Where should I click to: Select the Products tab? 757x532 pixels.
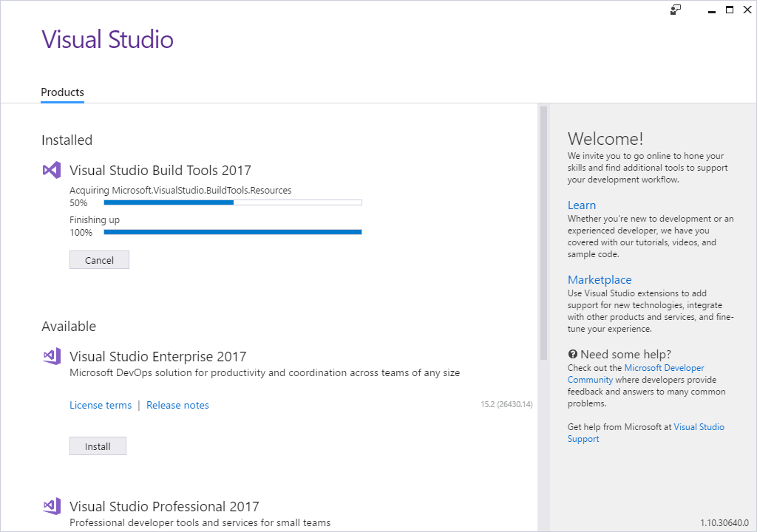click(x=62, y=92)
